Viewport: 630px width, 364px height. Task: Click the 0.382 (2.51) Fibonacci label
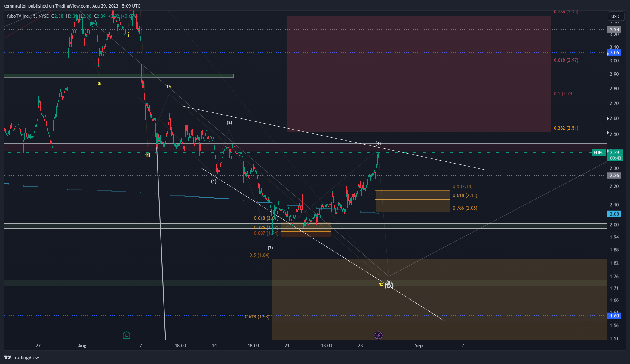(x=566, y=128)
